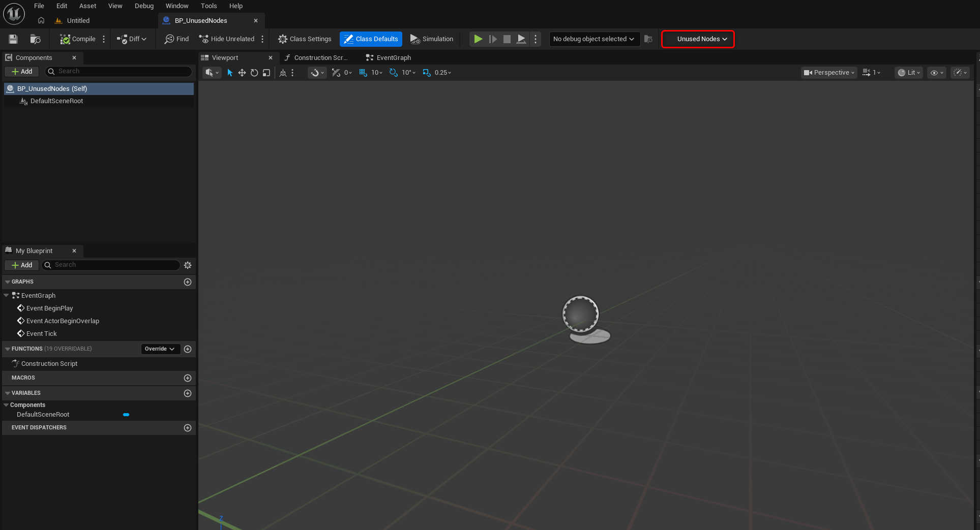Open Class Settings

coord(305,39)
